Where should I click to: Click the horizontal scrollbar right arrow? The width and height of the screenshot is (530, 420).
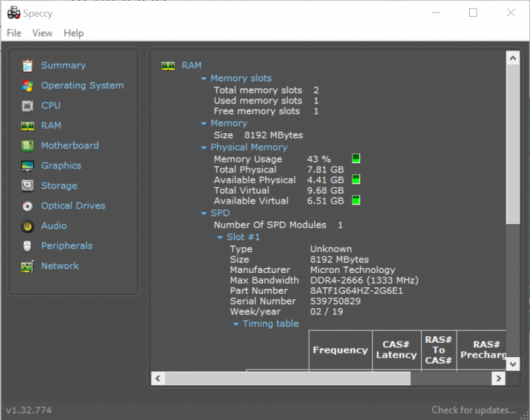coord(499,378)
